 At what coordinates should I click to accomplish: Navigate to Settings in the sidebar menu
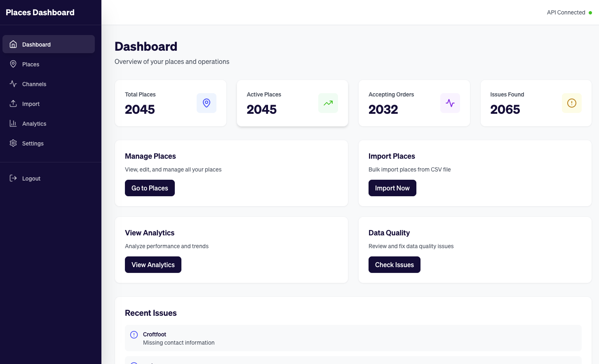[x=33, y=143]
